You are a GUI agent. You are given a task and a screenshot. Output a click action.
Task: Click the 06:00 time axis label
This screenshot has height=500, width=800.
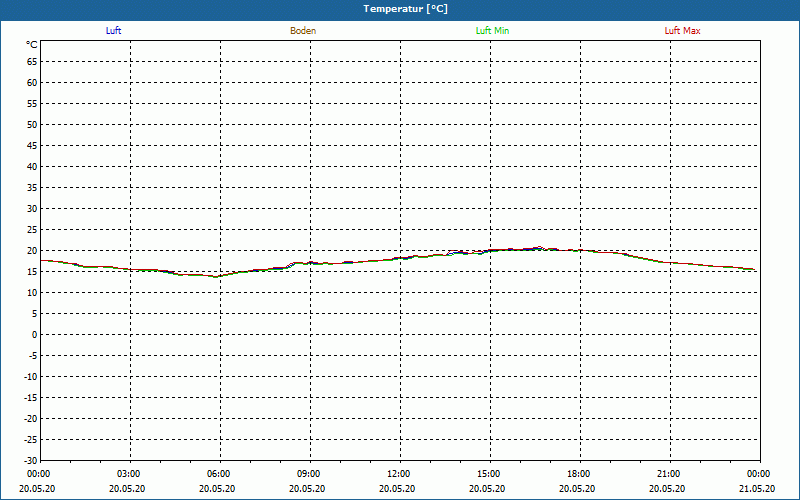(219, 474)
